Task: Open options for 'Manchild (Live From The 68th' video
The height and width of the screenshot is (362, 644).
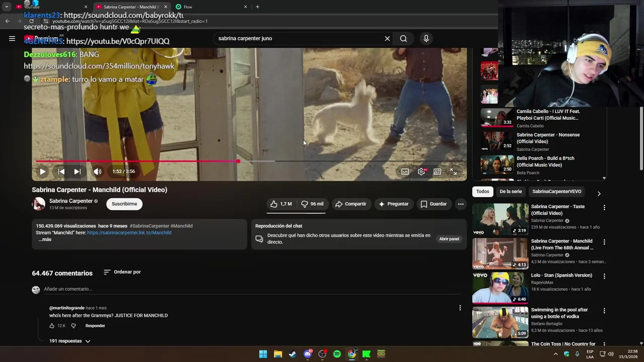Action: [604, 242]
